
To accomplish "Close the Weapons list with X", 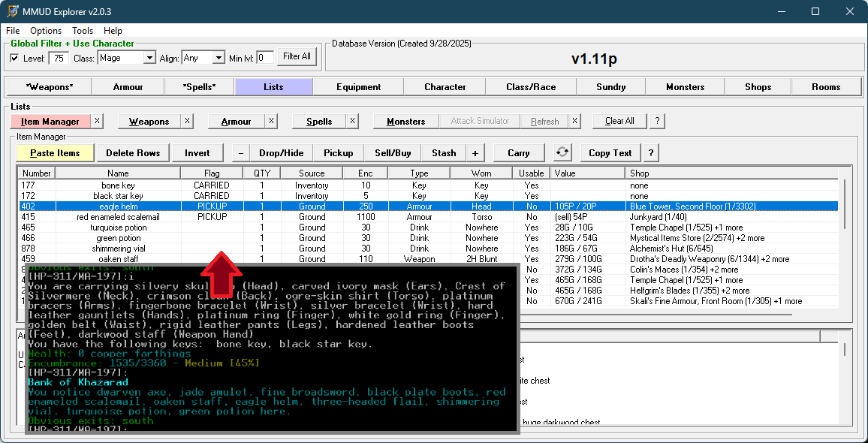I will (188, 121).
